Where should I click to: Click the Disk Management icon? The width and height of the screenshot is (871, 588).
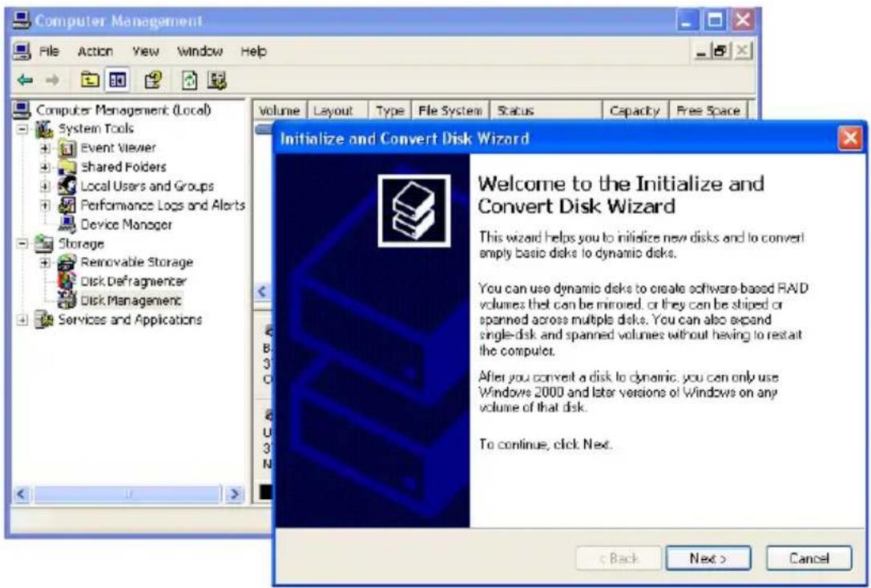click(x=67, y=300)
